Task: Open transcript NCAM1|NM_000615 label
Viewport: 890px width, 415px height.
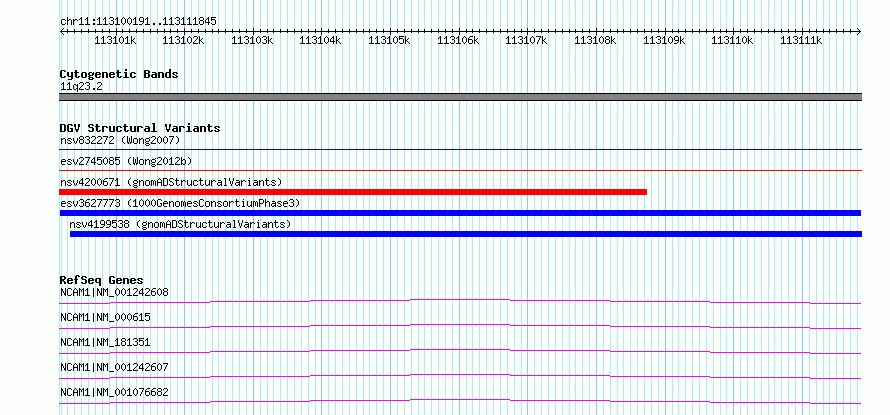Action: click(x=105, y=317)
